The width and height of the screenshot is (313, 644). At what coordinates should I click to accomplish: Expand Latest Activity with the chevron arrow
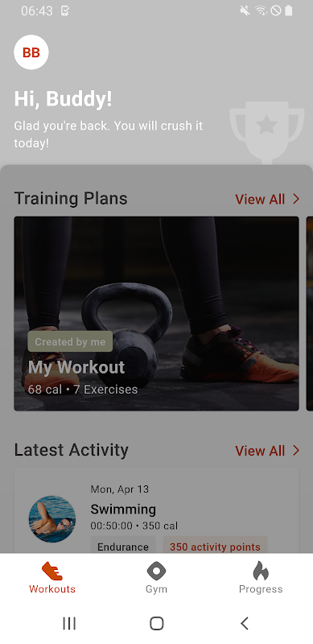click(296, 451)
